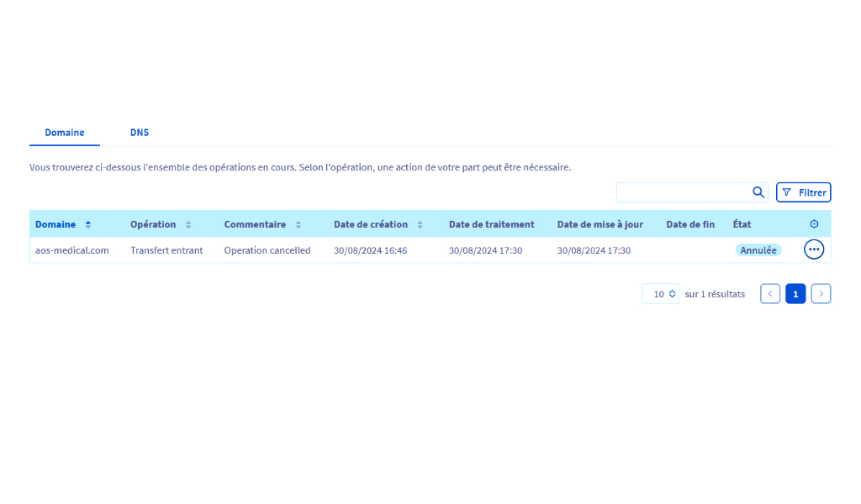The image size is (861, 504).
Task: Sort by Commentaire using its arrow icon
Action: pyautogui.click(x=298, y=224)
